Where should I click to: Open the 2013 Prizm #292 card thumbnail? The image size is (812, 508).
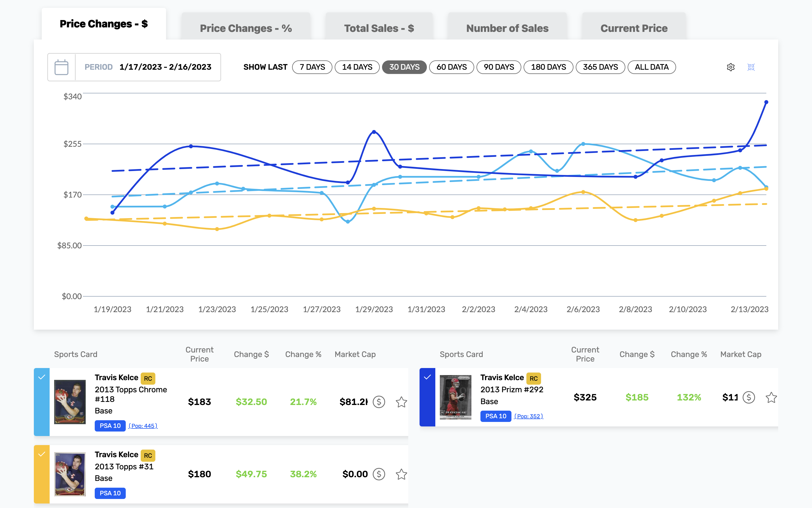click(455, 397)
